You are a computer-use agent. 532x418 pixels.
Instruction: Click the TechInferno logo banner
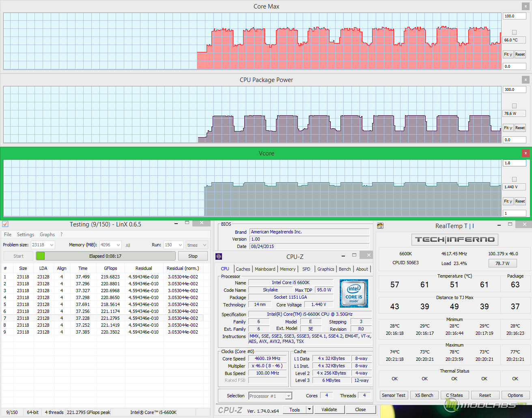coord(454,239)
